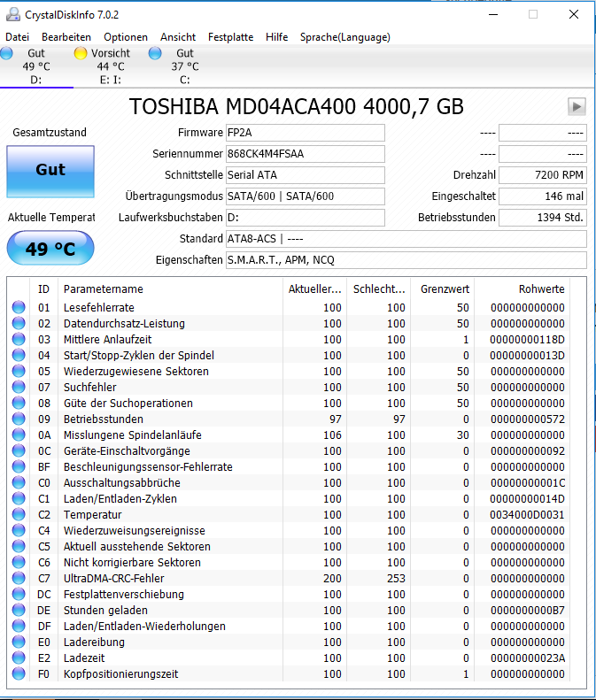Click the status icon for Suchfehler

[x=19, y=387]
